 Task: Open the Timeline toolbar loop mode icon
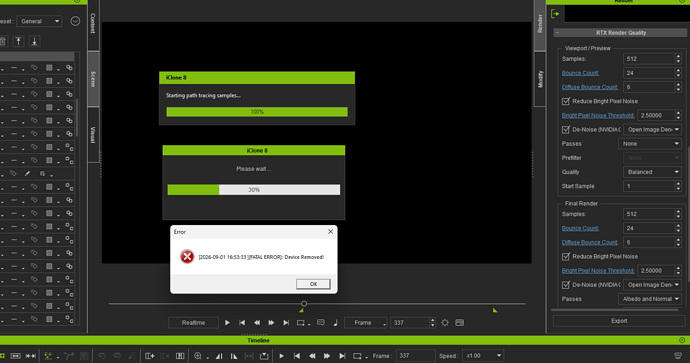pos(358,356)
